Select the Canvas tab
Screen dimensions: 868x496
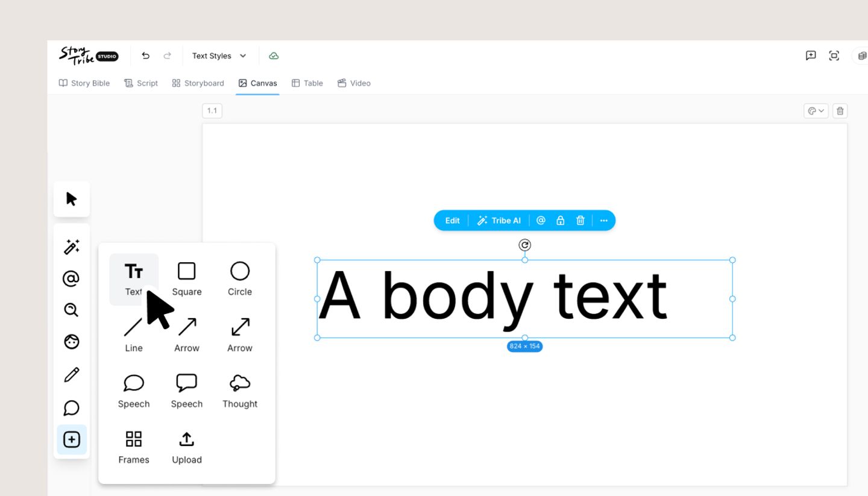tap(258, 83)
